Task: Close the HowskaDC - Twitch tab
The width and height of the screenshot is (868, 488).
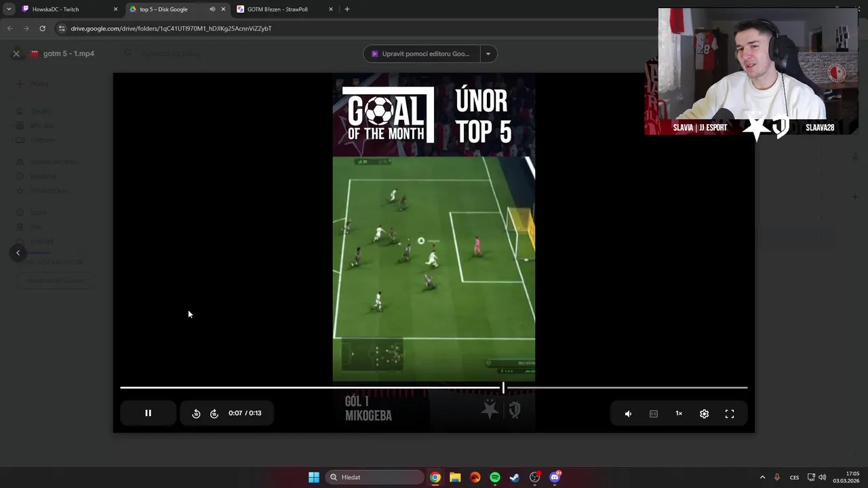Action: 115,9
